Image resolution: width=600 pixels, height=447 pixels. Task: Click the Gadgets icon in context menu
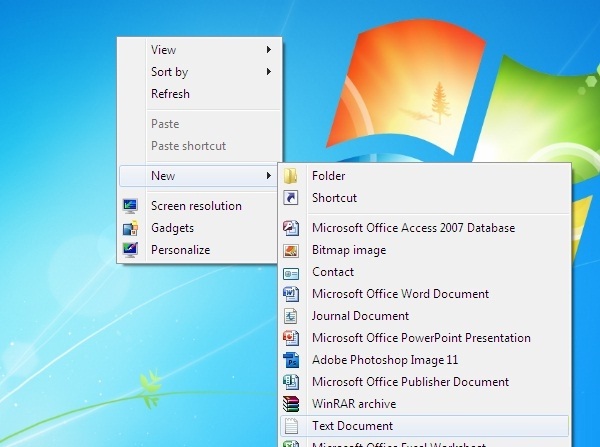point(130,228)
